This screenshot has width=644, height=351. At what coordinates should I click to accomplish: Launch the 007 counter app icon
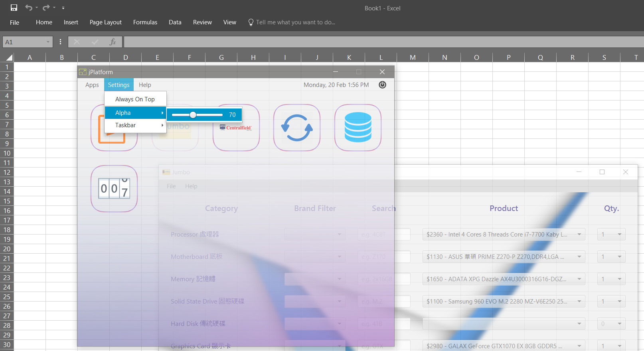tap(114, 189)
